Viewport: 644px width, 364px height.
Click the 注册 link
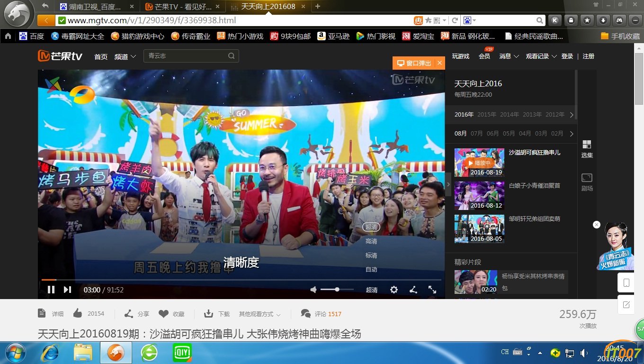click(589, 56)
